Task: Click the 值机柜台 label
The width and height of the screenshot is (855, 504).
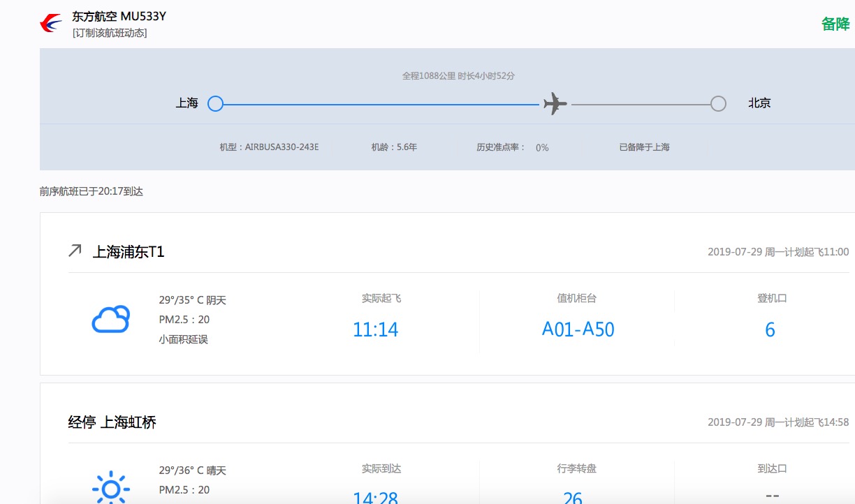Action: coord(577,299)
